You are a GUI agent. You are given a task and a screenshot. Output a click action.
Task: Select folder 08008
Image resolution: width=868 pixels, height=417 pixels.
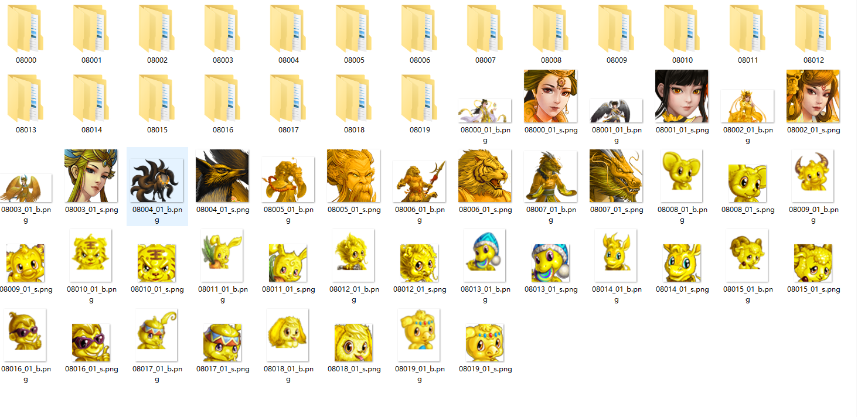pos(551,29)
